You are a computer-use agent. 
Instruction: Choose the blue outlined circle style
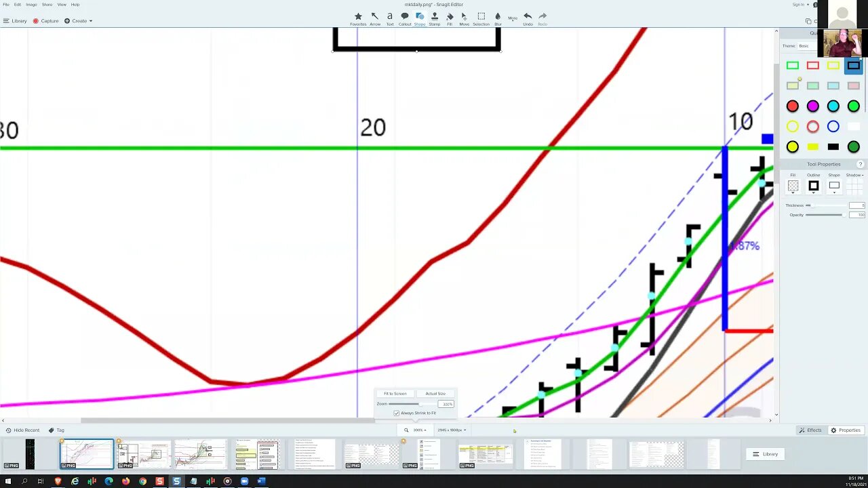(833, 127)
